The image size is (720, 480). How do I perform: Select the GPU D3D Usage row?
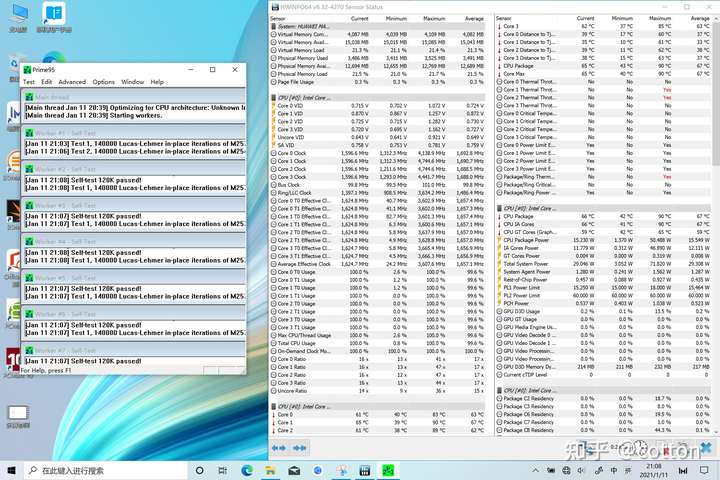[x=603, y=311]
